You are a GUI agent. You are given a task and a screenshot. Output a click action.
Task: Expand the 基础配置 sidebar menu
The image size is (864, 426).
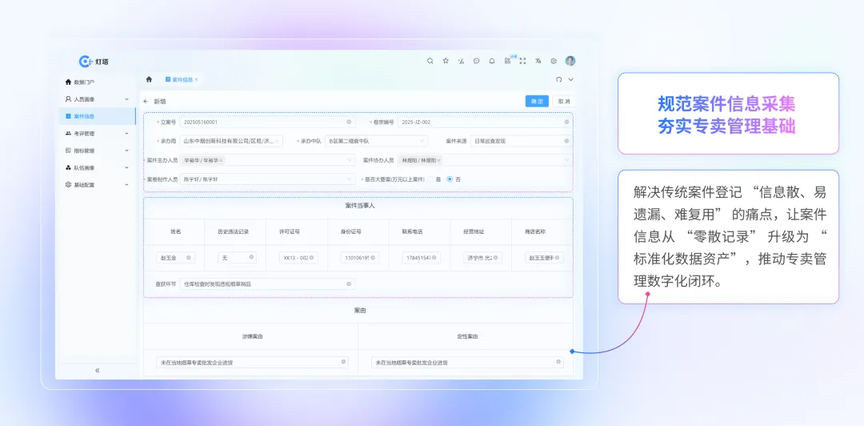(x=97, y=185)
